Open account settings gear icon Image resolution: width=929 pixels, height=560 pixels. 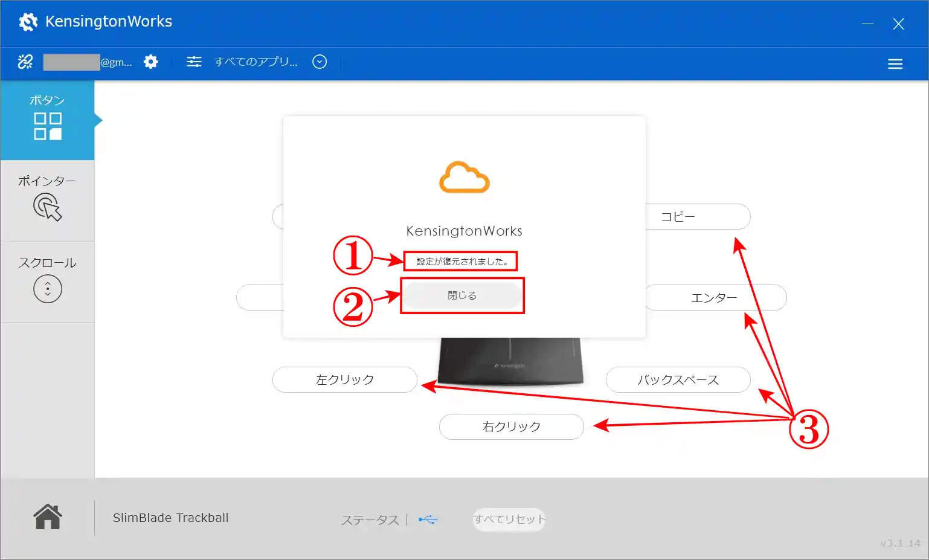pyautogui.click(x=151, y=62)
